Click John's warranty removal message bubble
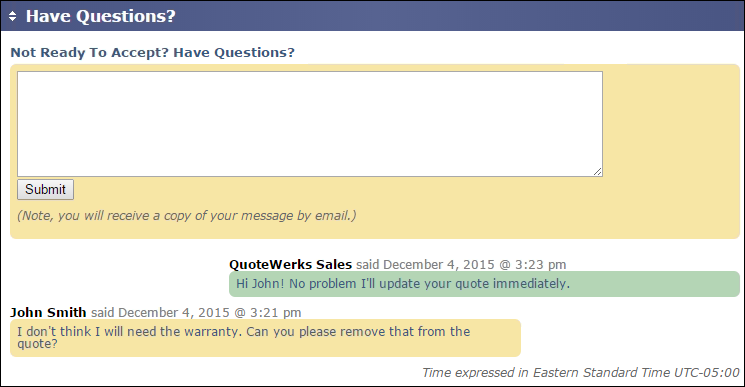The width and height of the screenshot is (745, 387). coord(265,338)
